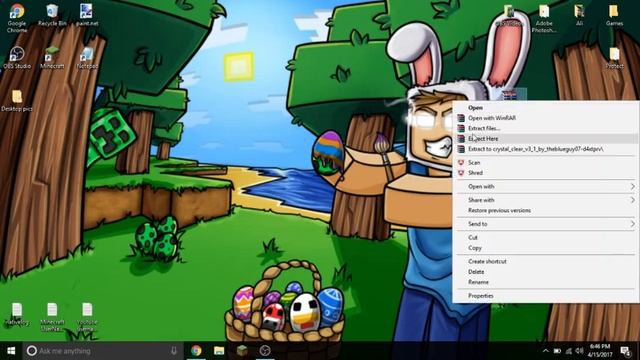
Task: Select nativelog text file icon
Action: pos(17,313)
